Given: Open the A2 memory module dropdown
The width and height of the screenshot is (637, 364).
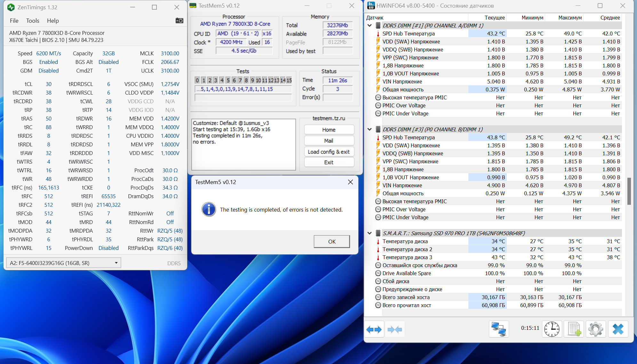Looking at the screenshot, I should [x=116, y=263].
